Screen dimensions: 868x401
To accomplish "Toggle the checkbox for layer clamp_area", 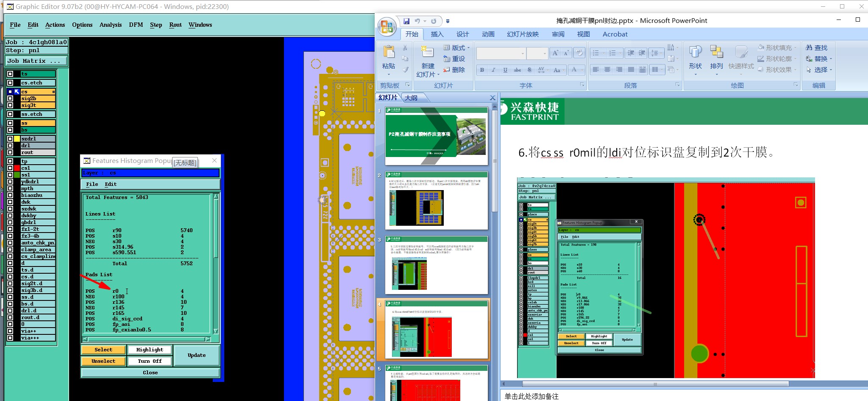I will [10, 250].
